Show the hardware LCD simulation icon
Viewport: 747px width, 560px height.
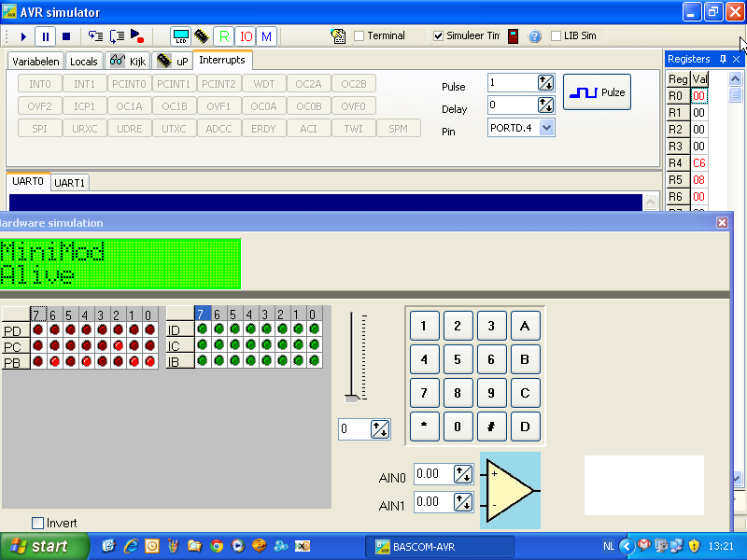180,36
